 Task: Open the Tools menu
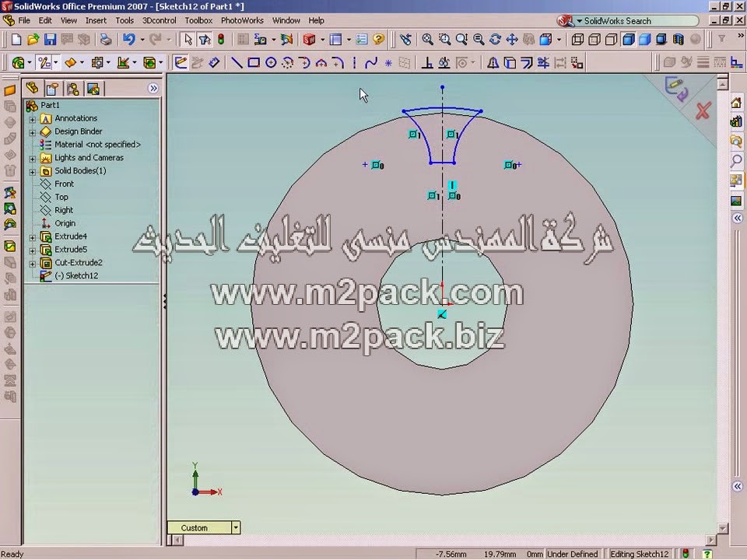click(x=124, y=20)
